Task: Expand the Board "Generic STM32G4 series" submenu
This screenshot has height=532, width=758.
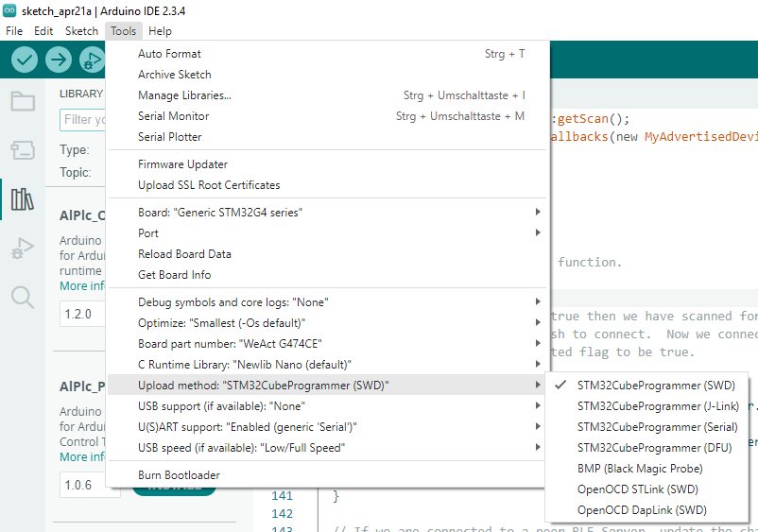Action: point(329,212)
